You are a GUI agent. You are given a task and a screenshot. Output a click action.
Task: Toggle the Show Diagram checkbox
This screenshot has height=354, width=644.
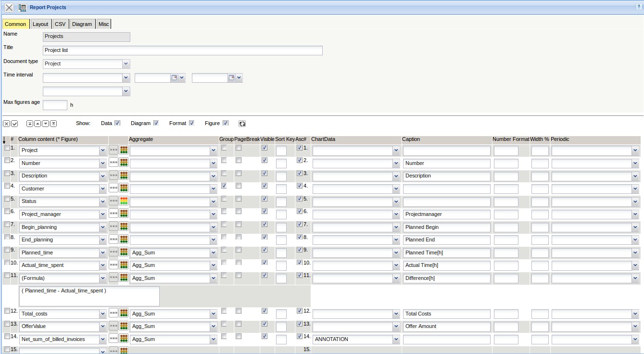[156, 123]
